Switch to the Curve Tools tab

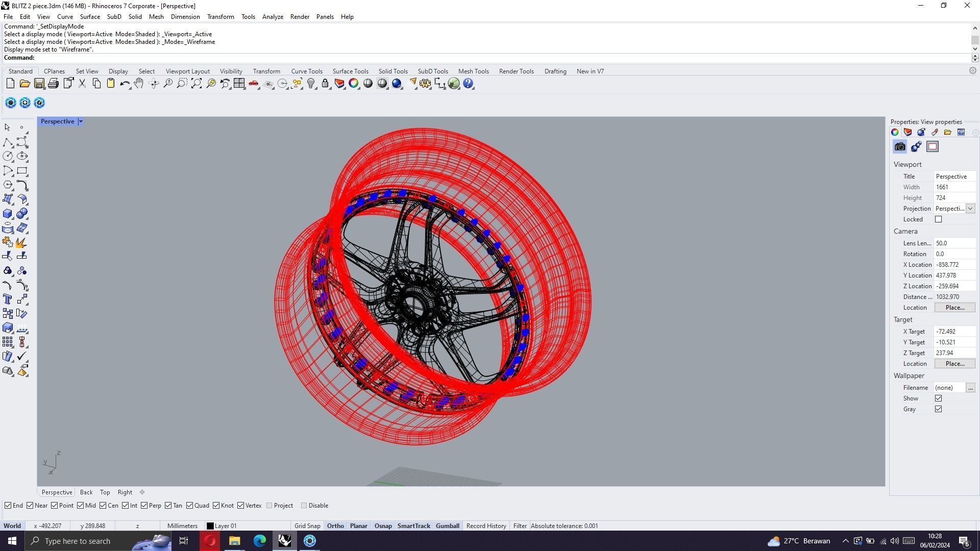(307, 71)
